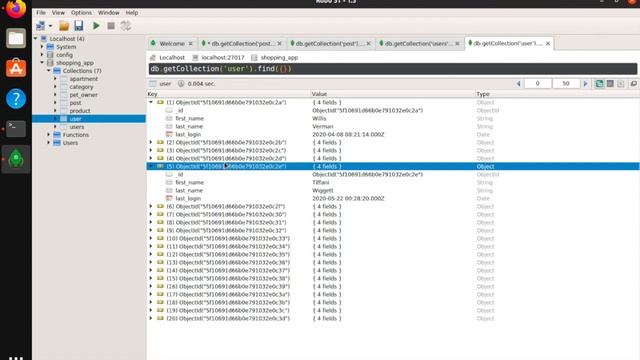
Task: Click the Stop execution toolbar icon
Action: 111,26
